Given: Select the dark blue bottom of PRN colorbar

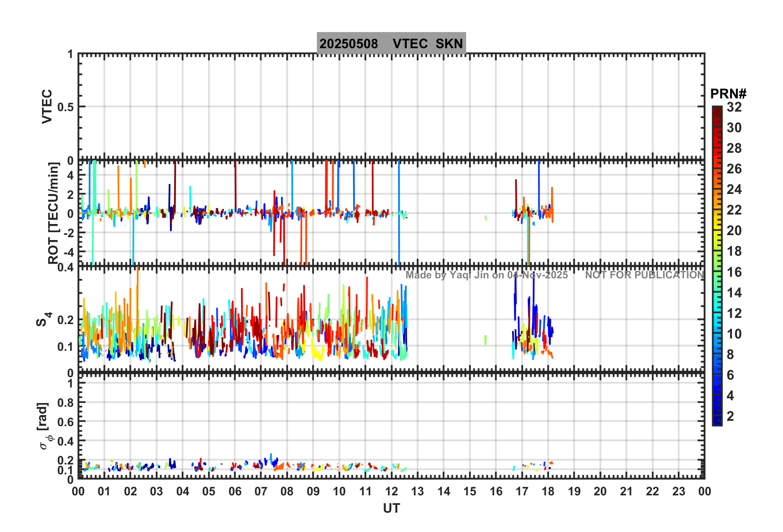Looking at the screenshot, I should coord(717,422).
